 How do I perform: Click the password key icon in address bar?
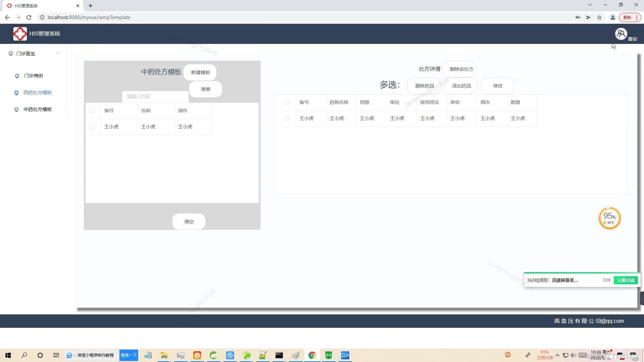pyautogui.click(x=578, y=17)
